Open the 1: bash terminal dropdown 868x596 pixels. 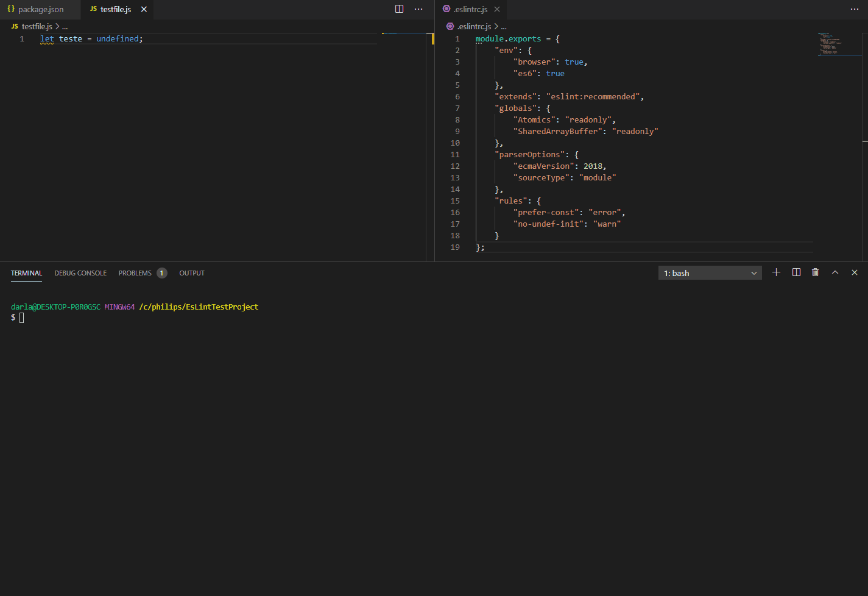[710, 272]
